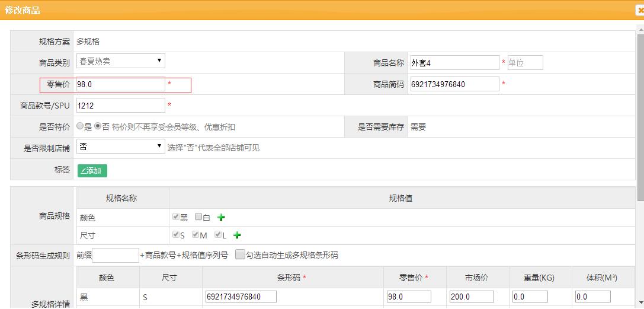Open the 是否限制店铺 dropdown

tap(120, 146)
